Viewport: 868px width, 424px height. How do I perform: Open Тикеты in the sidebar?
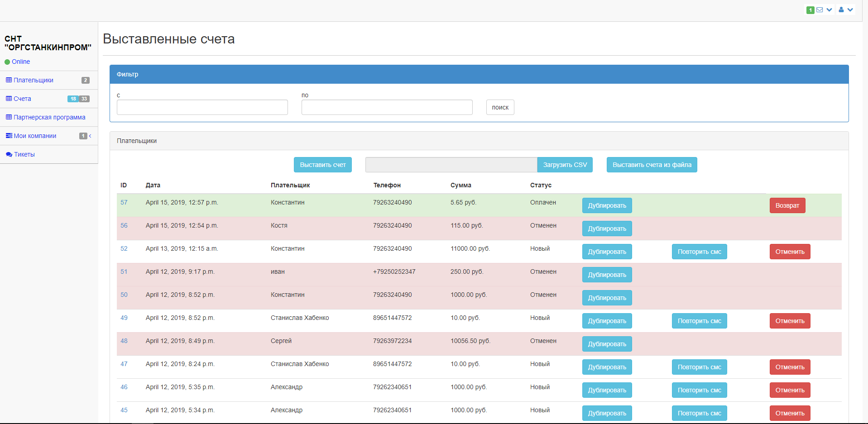click(24, 154)
